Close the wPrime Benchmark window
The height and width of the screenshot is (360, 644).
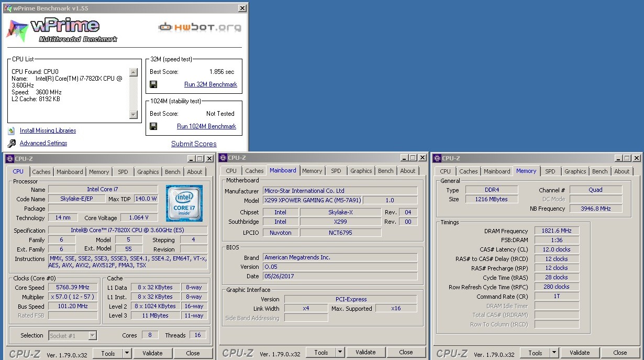click(x=242, y=8)
